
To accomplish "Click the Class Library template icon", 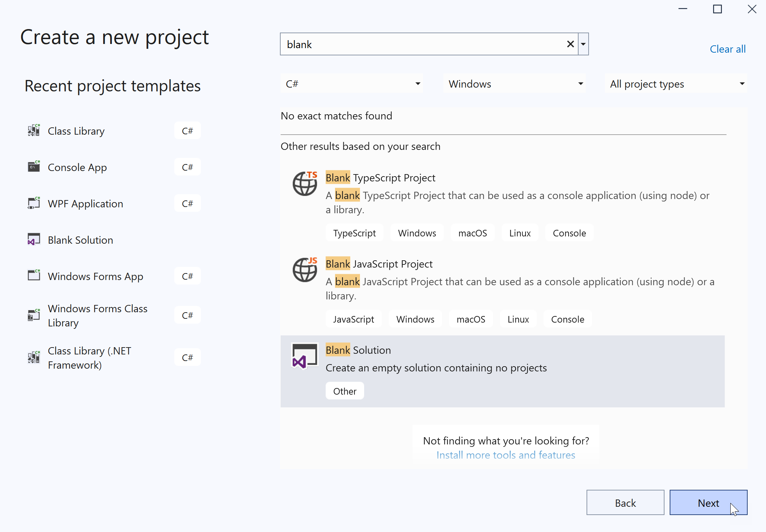I will pyautogui.click(x=34, y=131).
